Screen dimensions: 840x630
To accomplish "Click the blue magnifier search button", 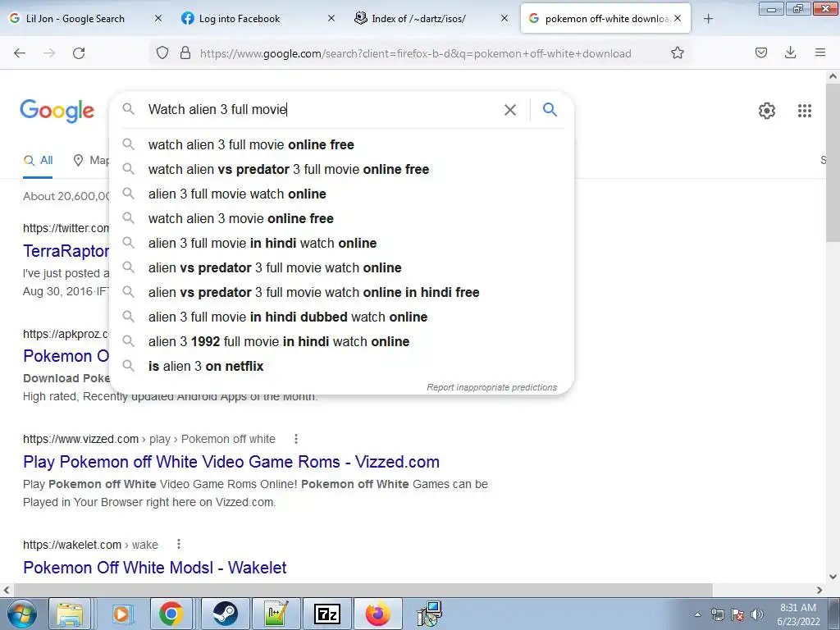I will point(550,110).
